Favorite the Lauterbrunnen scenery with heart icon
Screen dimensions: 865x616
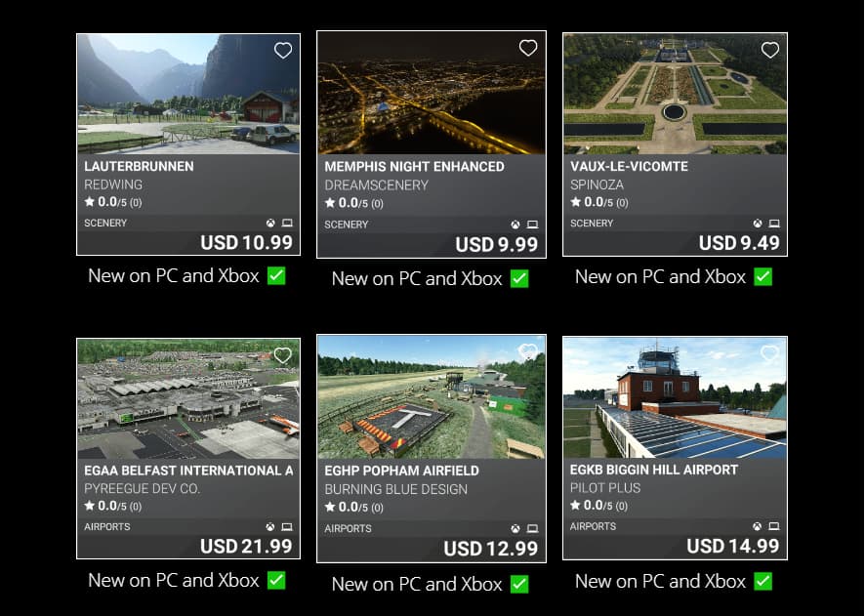(283, 51)
